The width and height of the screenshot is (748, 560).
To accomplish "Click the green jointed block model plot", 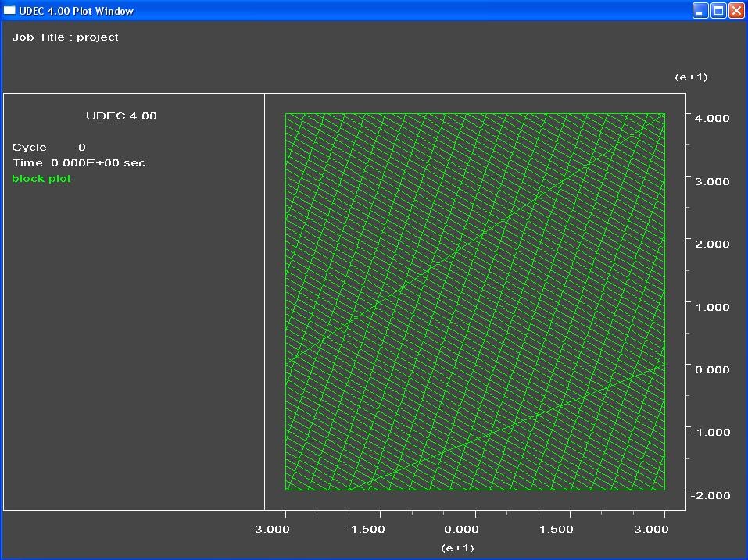I will click(x=475, y=301).
